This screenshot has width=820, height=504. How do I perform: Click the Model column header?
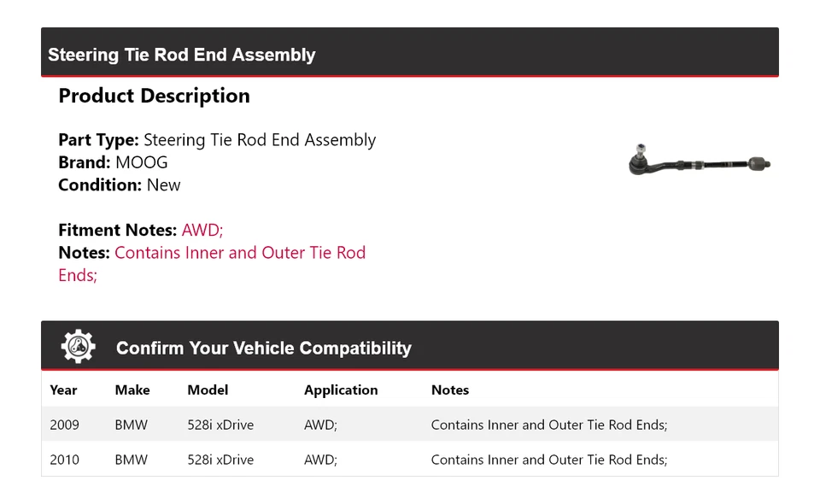coord(208,390)
